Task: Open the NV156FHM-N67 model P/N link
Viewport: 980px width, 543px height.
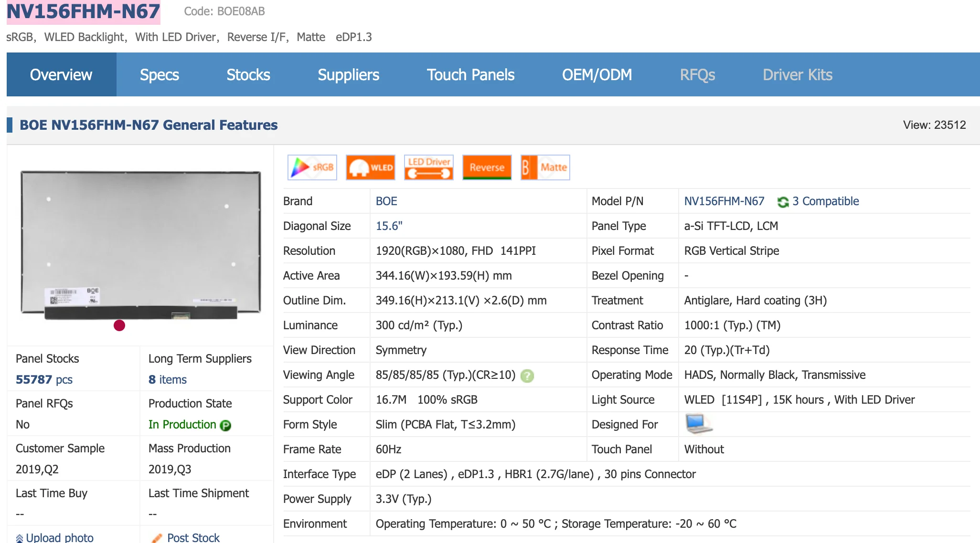Action: [x=724, y=201]
